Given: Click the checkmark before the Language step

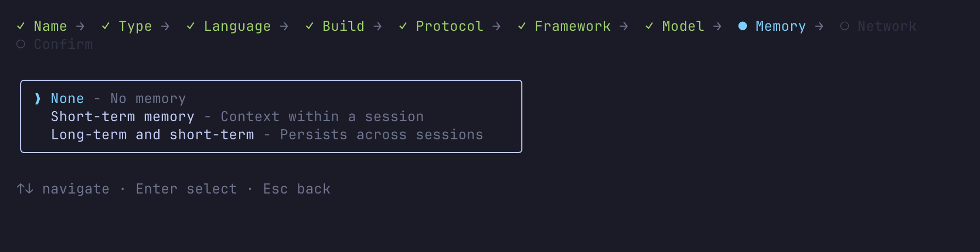Looking at the screenshot, I should (x=191, y=26).
